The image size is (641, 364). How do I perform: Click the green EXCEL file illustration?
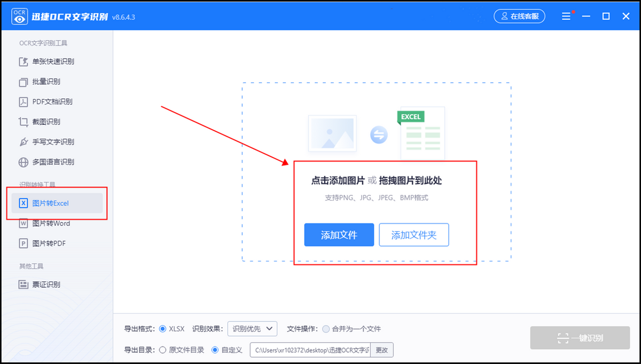tap(421, 133)
